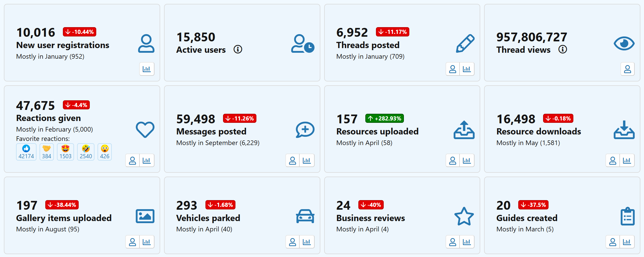Viewport: 644px width, 257px height.
Task: Select the laughing reaction showing 2540
Action: (x=86, y=152)
